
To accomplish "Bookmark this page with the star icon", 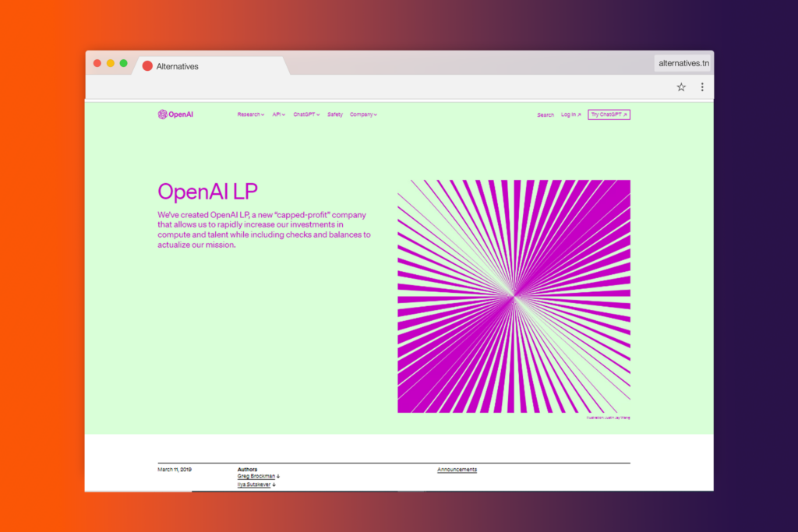I will coord(681,87).
